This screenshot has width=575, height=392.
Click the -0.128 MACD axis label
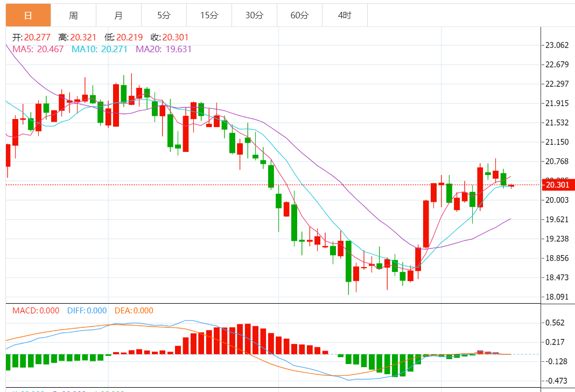coord(556,361)
